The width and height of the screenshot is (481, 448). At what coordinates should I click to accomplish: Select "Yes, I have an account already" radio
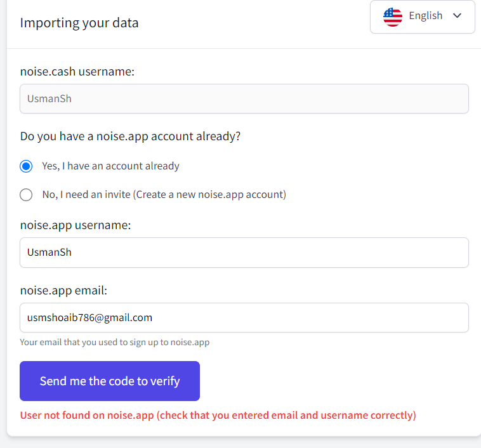pyautogui.click(x=26, y=166)
